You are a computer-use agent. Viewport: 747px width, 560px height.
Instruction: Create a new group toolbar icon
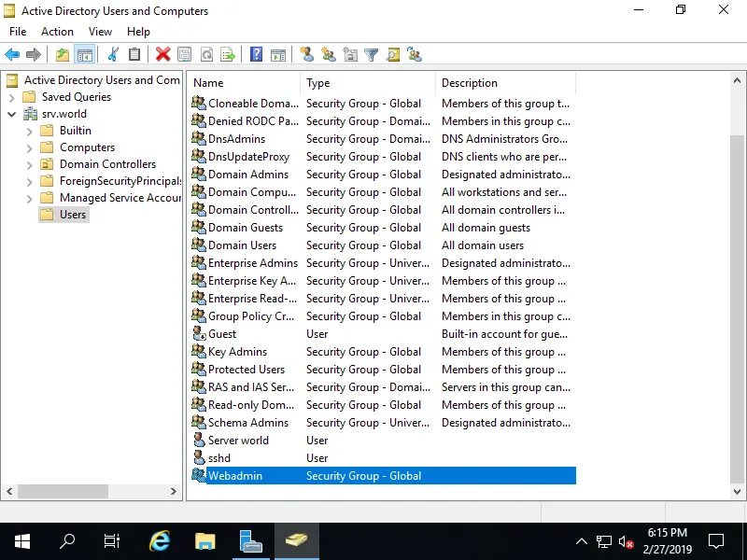pyautogui.click(x=329, y=55)
